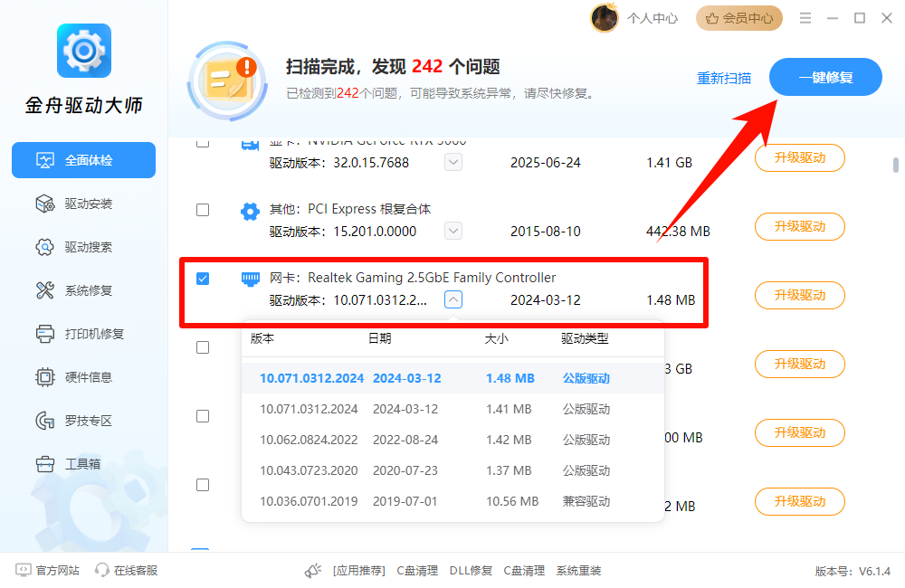Viewport: 905px width, 588px height.
Task: Click 升级驱动 on the 3 GB row
Action: coord(800,364)
